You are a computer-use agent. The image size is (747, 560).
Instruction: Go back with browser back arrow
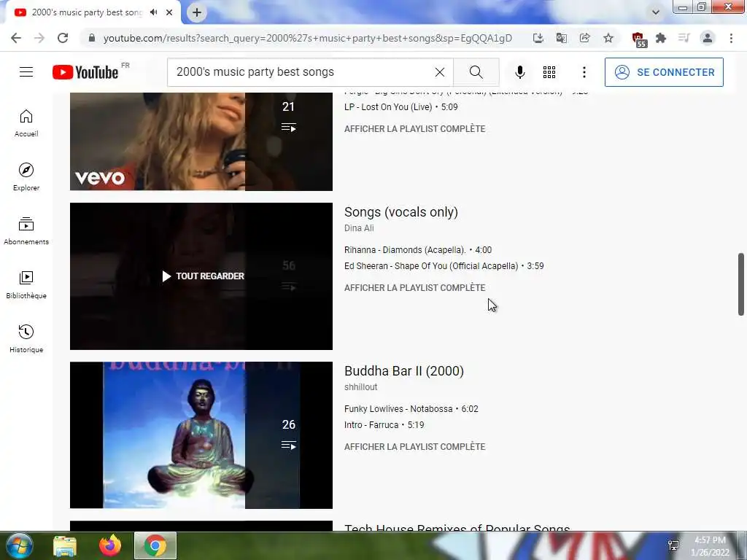pos(16,38)
